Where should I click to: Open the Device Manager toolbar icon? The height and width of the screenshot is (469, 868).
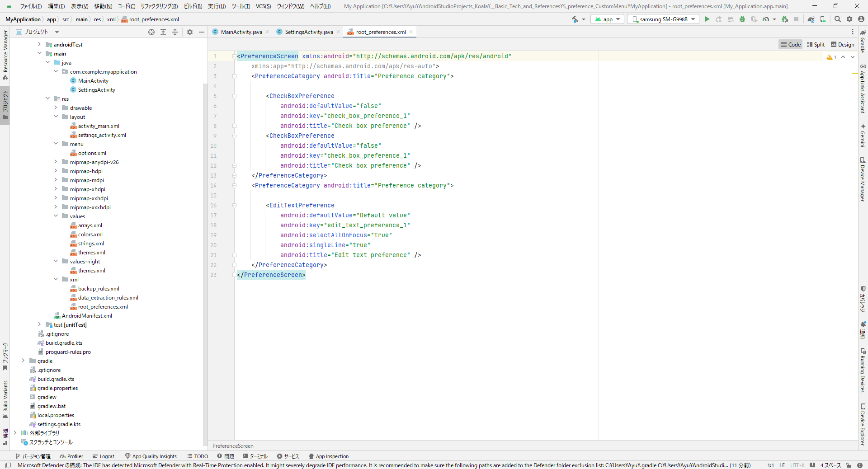[x=823, y=19]
